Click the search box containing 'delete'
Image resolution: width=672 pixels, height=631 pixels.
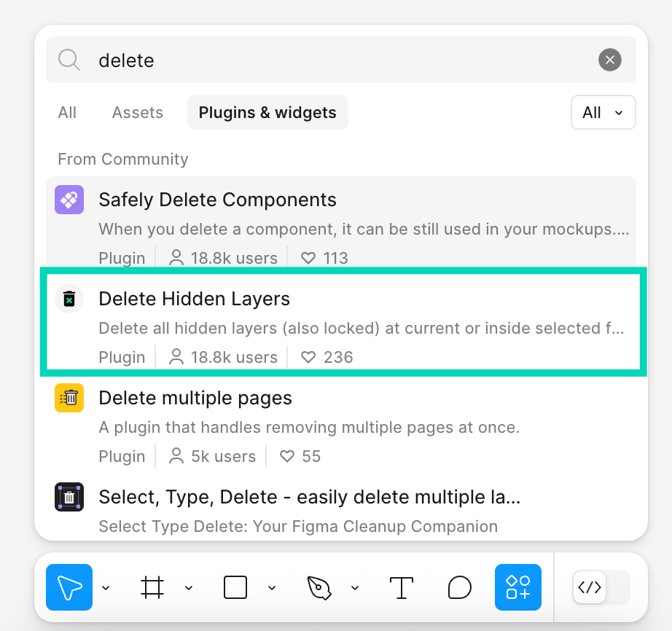click(340, 60)
